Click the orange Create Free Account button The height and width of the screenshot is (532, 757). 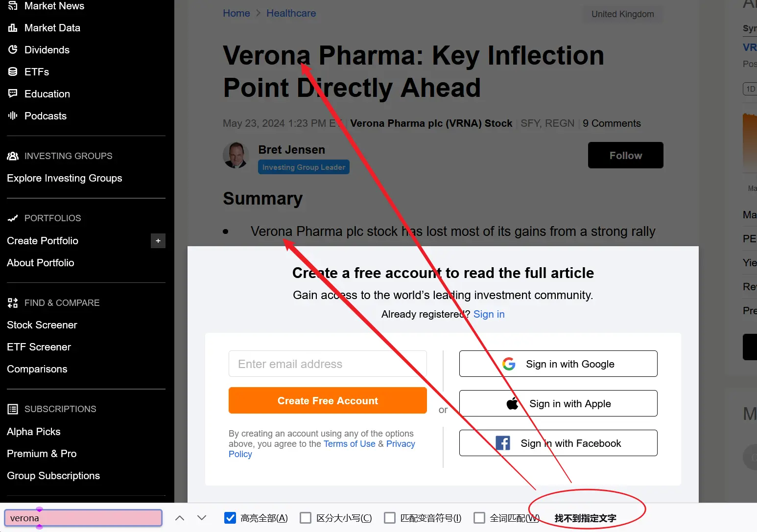point(328,400)
